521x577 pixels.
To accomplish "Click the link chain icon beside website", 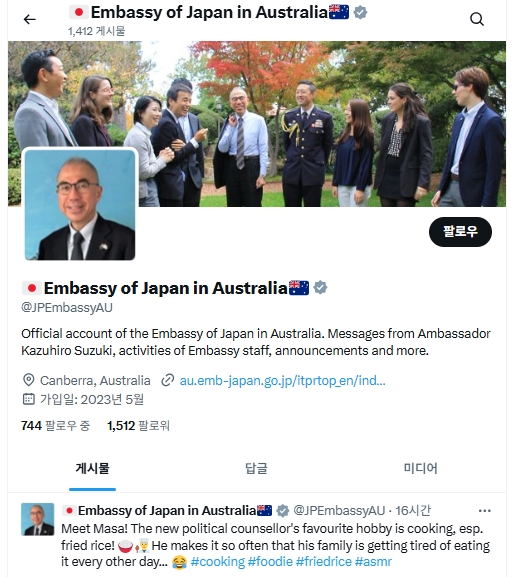I will click(168, 380).
